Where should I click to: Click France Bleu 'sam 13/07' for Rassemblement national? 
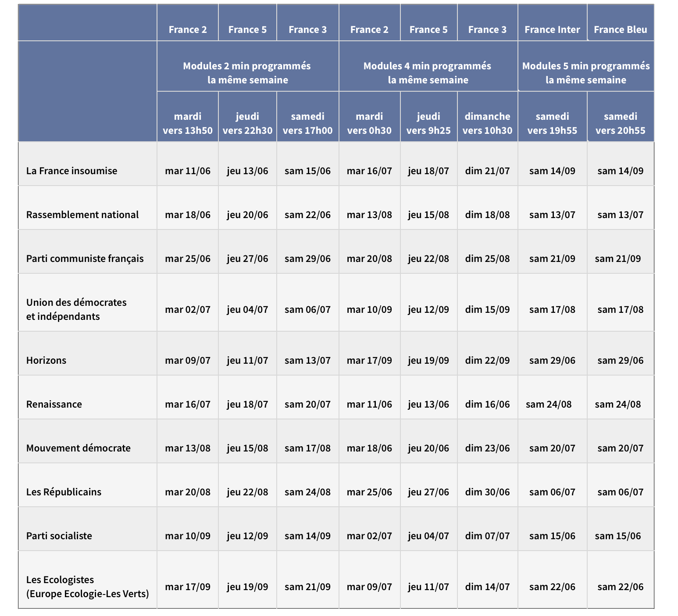(621, 215)
